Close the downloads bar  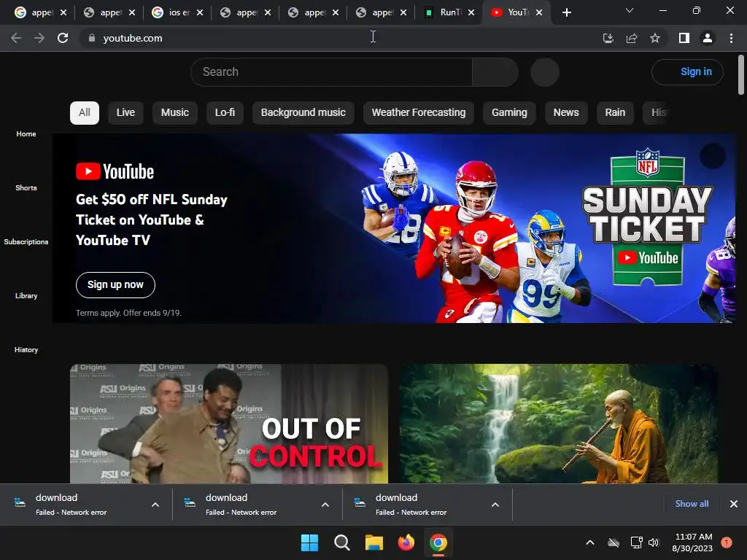[734, 504]
